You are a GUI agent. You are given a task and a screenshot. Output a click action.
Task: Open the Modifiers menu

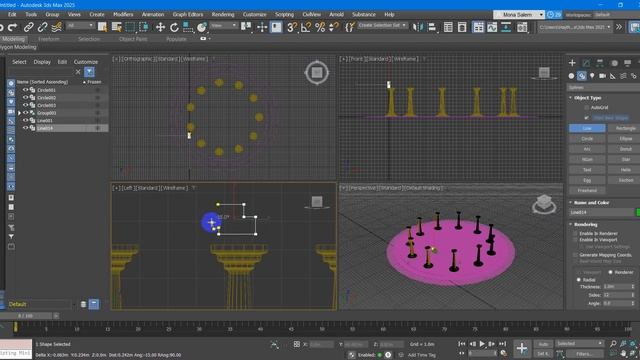click(x=123, y=14)
